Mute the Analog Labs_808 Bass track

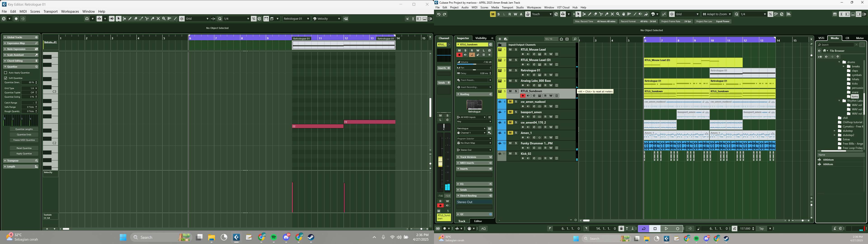click(510, 81)
